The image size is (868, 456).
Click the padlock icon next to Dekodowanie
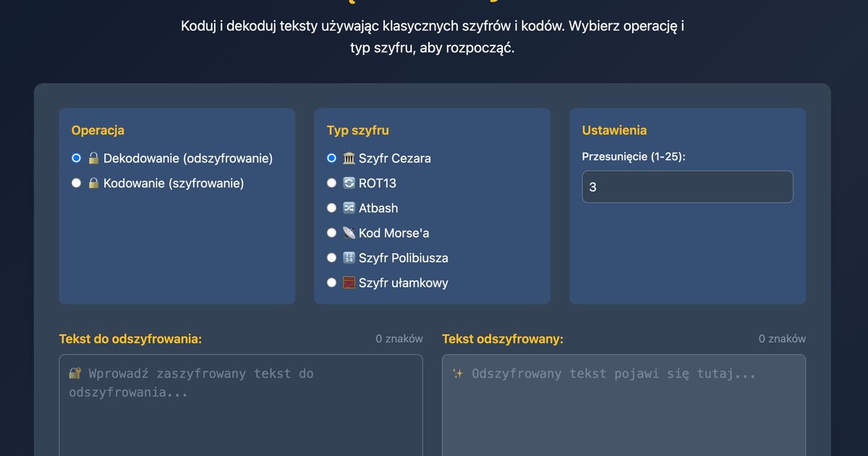[93, 158]
